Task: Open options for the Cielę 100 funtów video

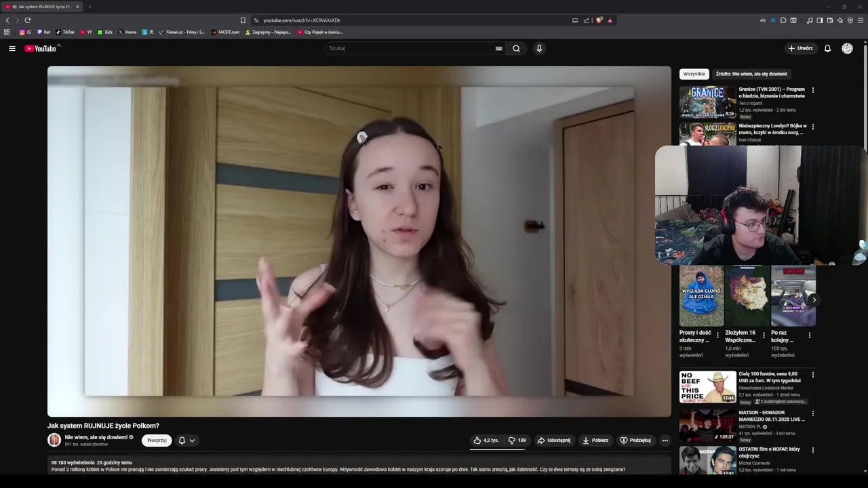Action: coord(813,374)
